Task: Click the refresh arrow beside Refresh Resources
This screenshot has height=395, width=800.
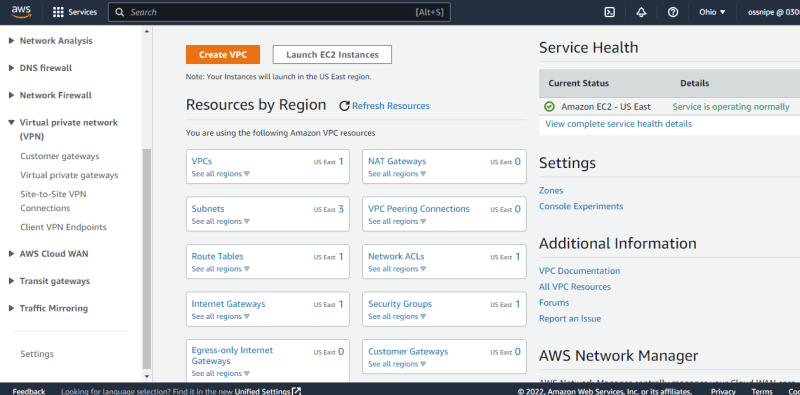Action: coord(344,106)
